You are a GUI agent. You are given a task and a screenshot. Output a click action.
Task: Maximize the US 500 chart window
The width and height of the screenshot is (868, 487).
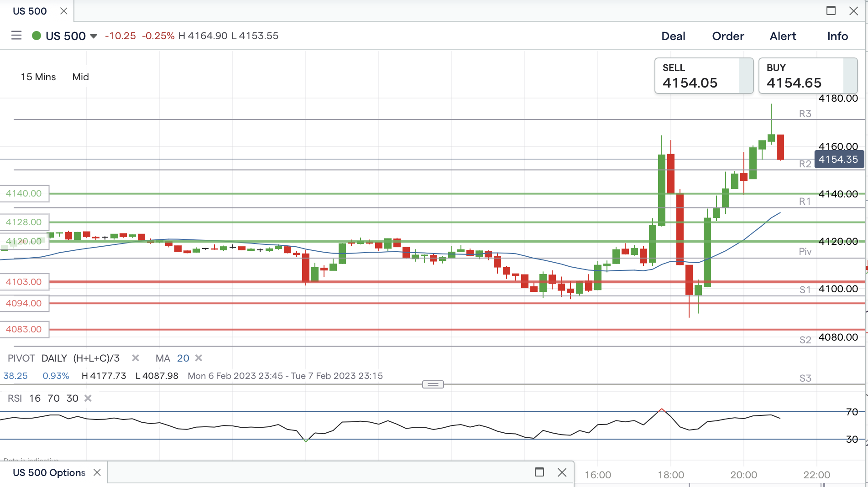point(831,10)
